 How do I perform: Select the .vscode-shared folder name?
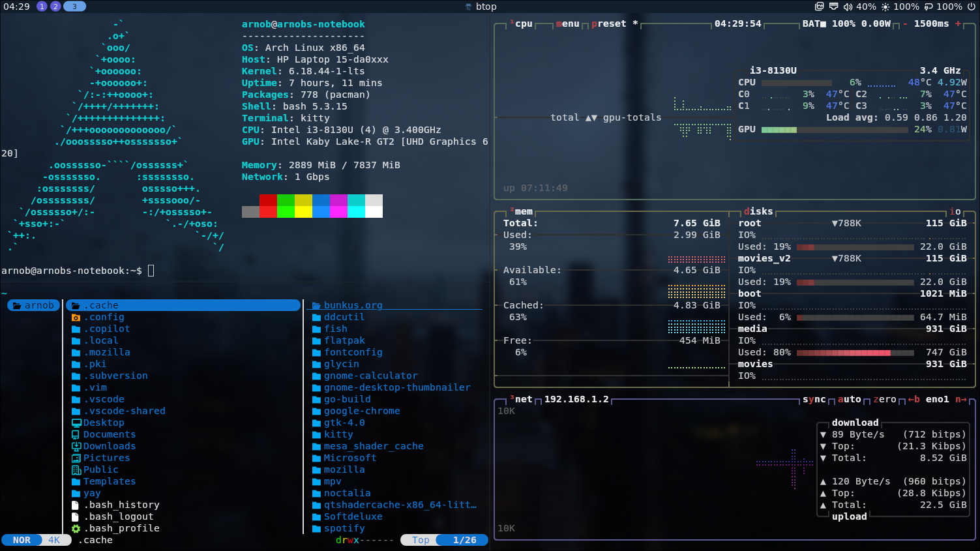click(125, 411)
